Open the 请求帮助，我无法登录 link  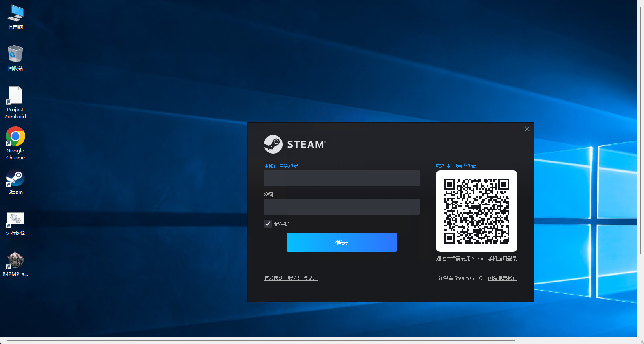(290, 278)
